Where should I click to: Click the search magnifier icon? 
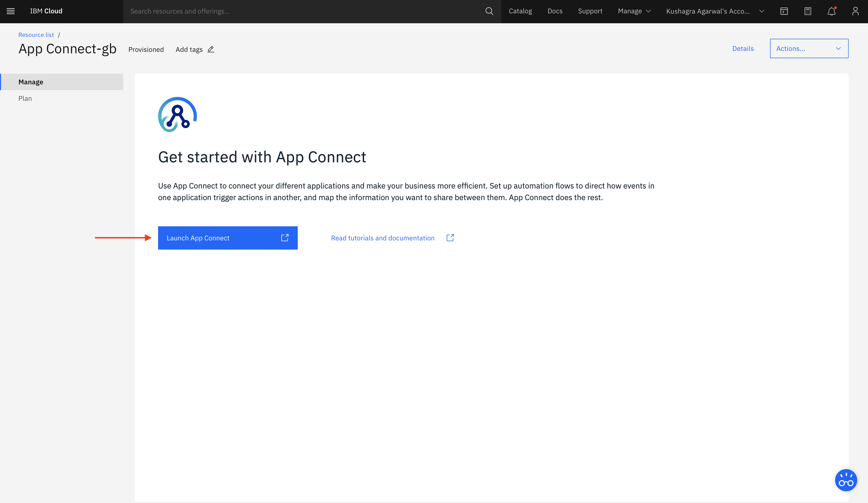click(x=489, y=11)
